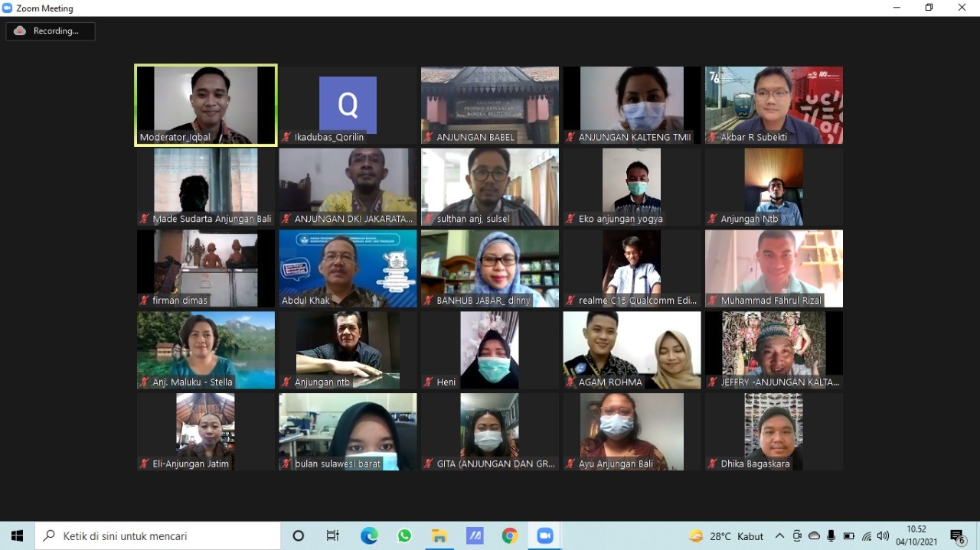
Task: Click the muted mic icon on Dhika Bagaskara
Action: [x=712, y=464]
